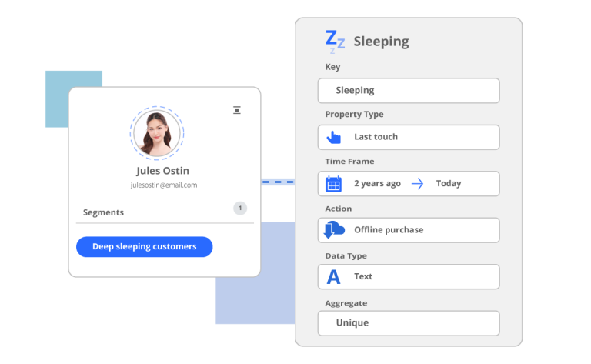Screen dimensions: 591x364
Task: Click the collapse icon on profile card
Action: point(237,110)
